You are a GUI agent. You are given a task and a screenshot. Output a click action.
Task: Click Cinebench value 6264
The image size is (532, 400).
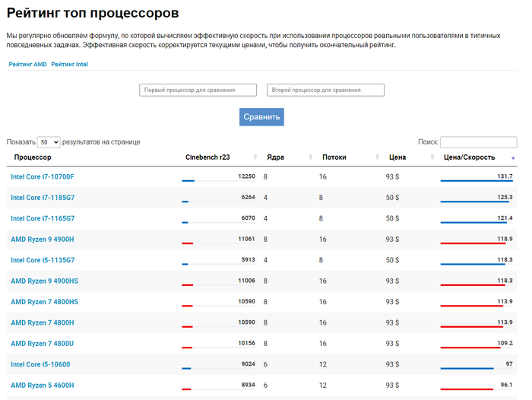248,197
